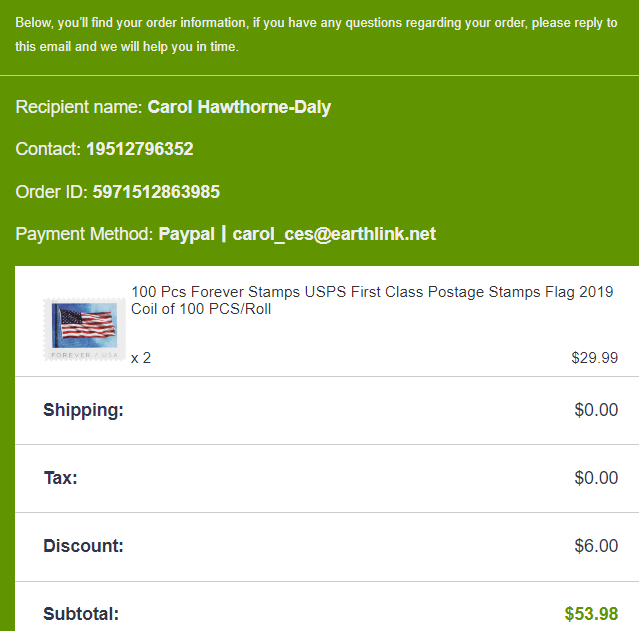Click the $29.99 item price
Viewport: 639px width, 631px height.
coord(594,357)
